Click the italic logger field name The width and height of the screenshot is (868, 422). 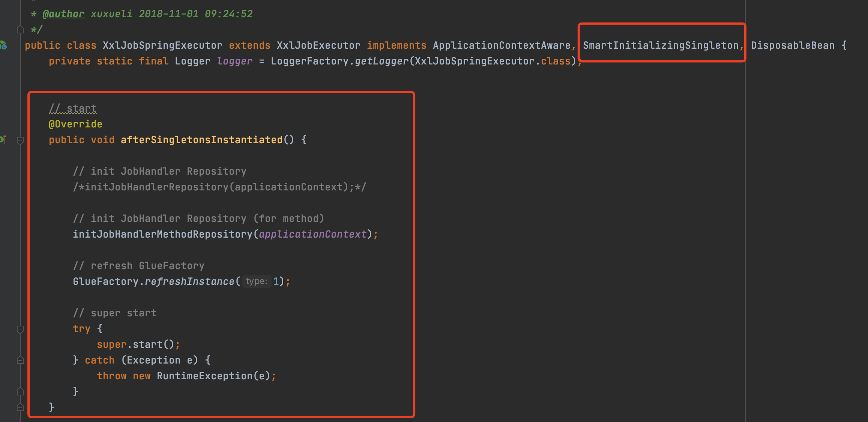click(234, 61)
